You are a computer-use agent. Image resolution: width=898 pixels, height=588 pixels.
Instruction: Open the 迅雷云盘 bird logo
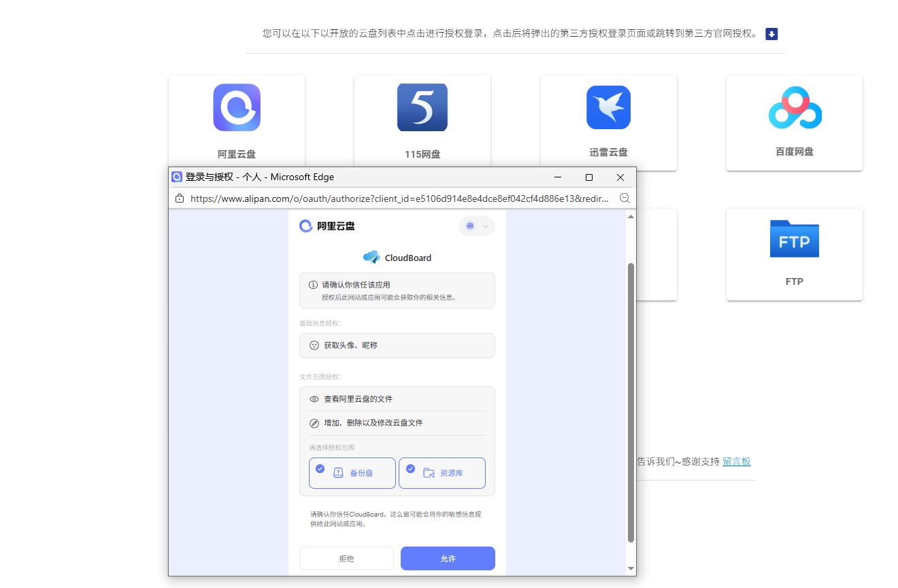click(608, 107)
